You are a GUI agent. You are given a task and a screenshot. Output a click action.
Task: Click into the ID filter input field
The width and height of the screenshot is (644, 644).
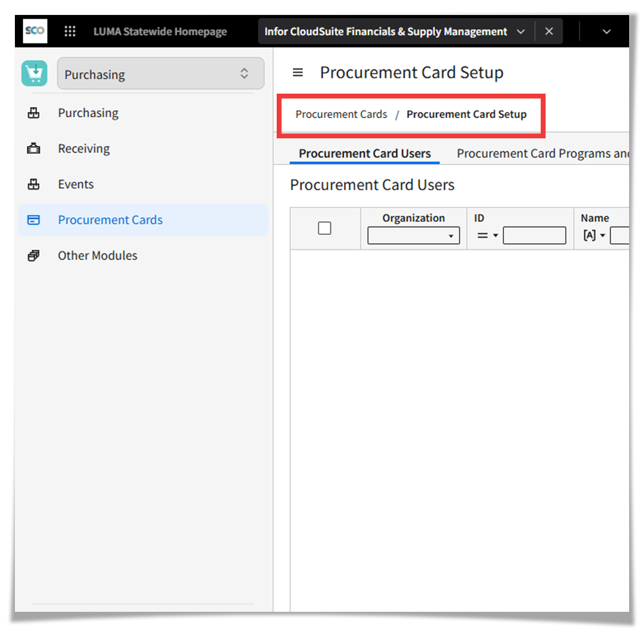534,236
